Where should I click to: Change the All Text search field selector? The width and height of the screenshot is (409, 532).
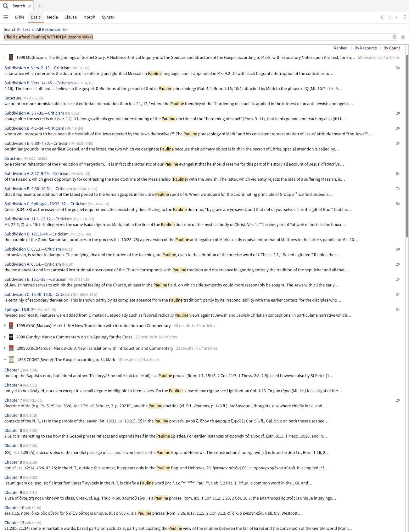[x=24, y=29]
